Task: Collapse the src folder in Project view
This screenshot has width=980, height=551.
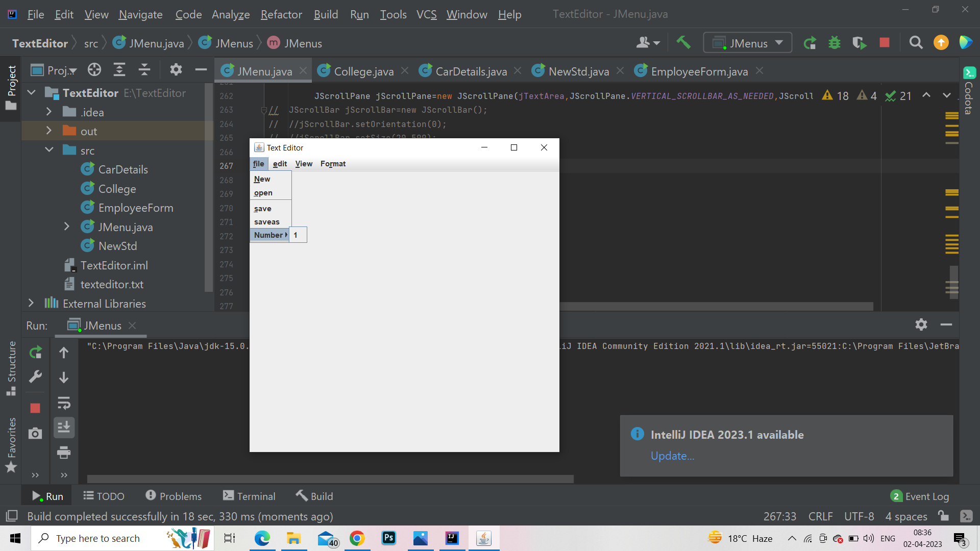Action: pyautogui.click(x=49, y=149)
